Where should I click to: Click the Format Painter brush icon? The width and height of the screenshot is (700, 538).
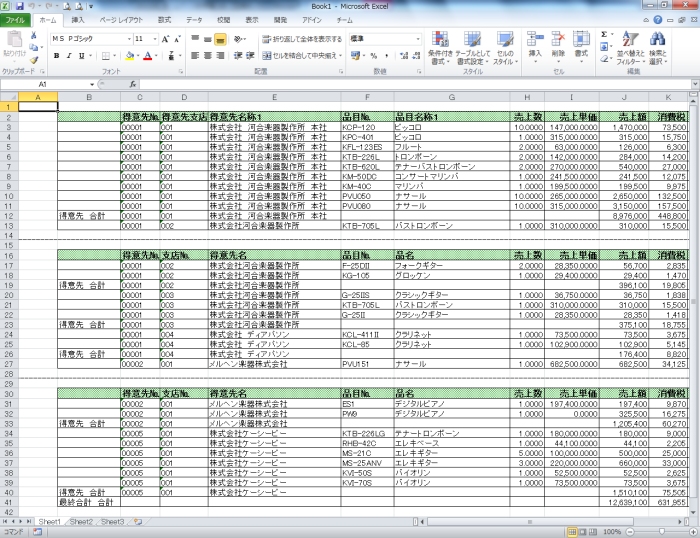(34, 59)
